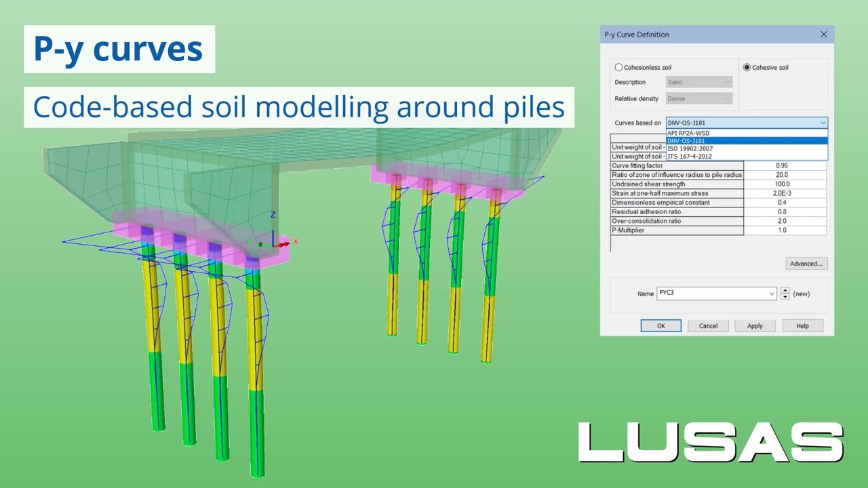868x488 pixels.
Task: Choose ISO 19902:2007 from the list
Action: point(747,148)
